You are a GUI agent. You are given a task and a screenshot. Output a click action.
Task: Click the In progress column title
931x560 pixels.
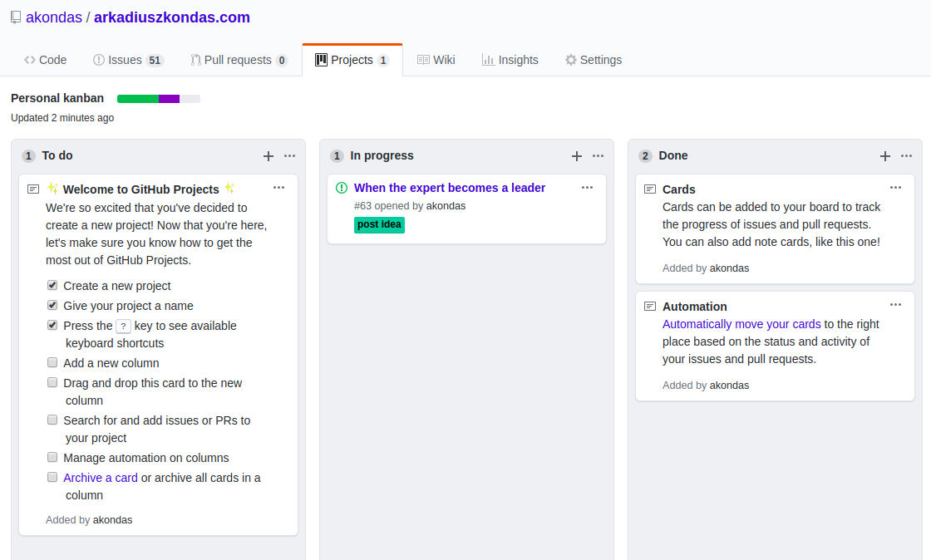coord(382,155)
